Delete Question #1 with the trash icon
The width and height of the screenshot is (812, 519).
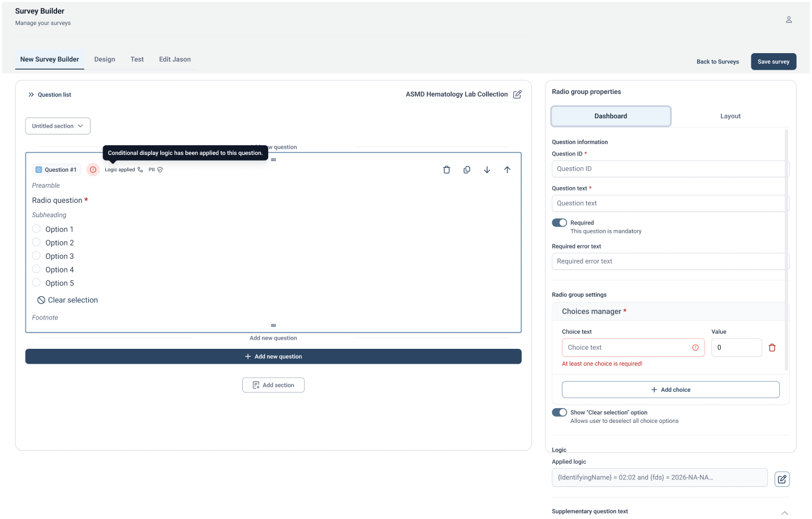point(446,170)
